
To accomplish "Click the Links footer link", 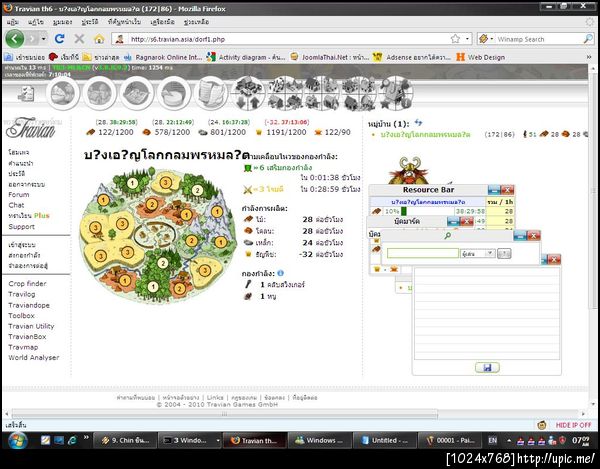I will [x=215, y=397].
